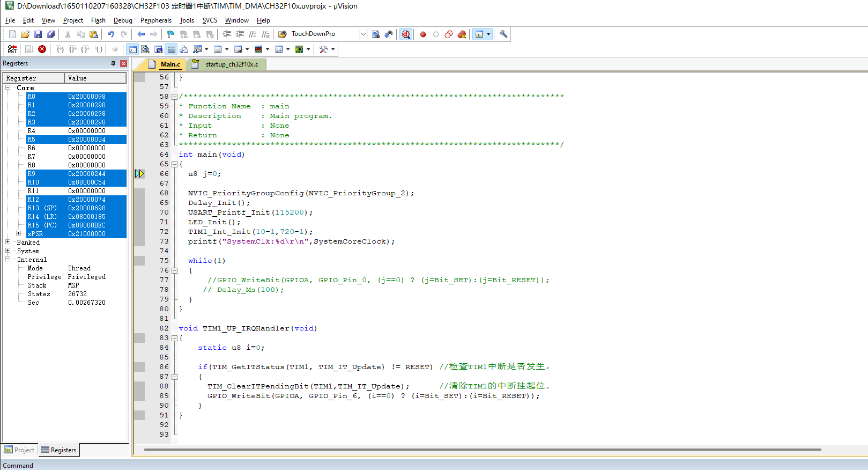The height and width of the screenshot is (470, 868).
Task: Open the Flash menu
Action: pos(98,20)
